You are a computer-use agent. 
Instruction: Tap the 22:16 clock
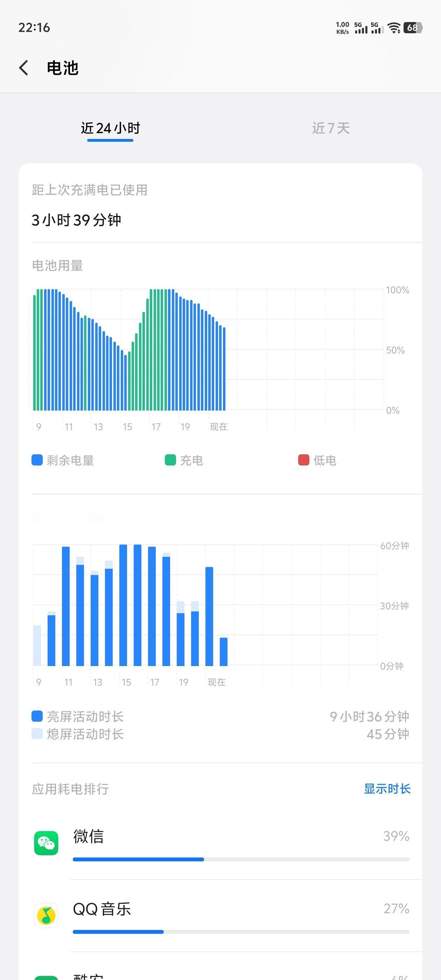point(34,28)
